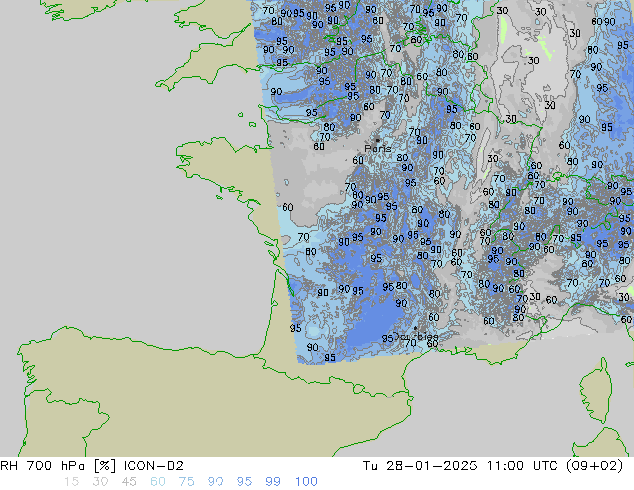The width and height of the screenshot is (634, 490).
Task: Select the legend value 100
Action: [306, 482]
